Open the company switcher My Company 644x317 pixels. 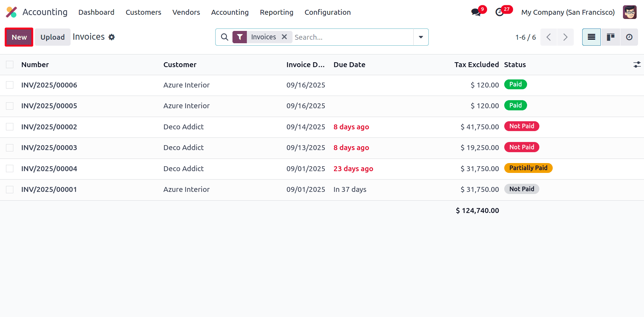pos(568,12)
